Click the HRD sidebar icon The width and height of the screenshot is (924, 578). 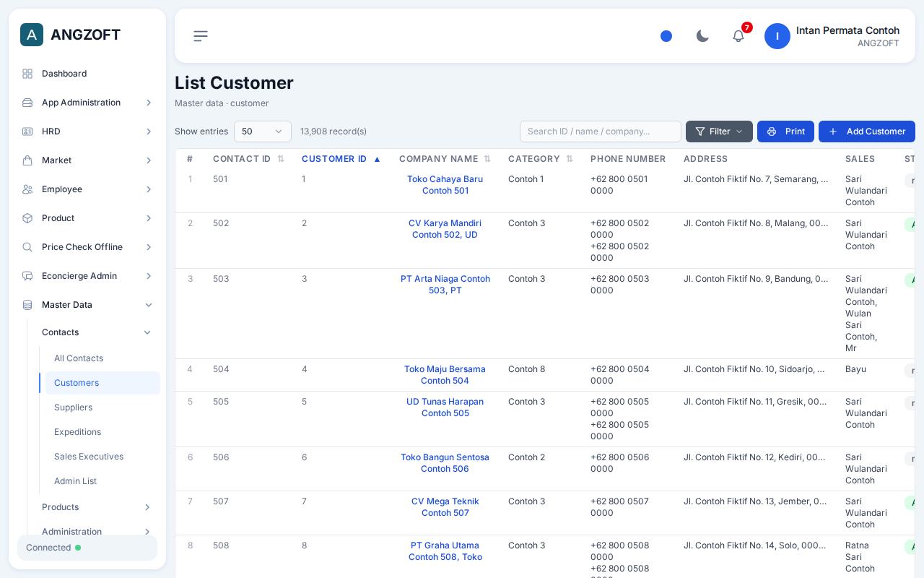pos(27,131)
